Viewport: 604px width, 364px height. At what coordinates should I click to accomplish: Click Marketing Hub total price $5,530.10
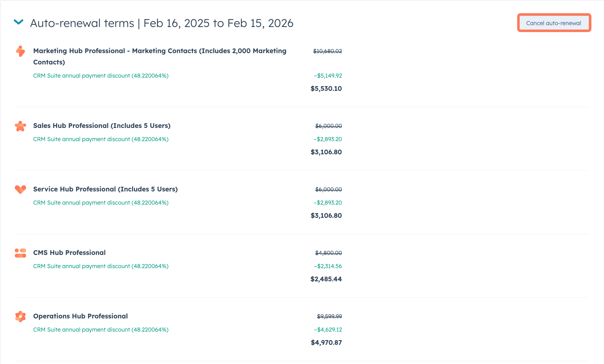(x=326, y=89)
